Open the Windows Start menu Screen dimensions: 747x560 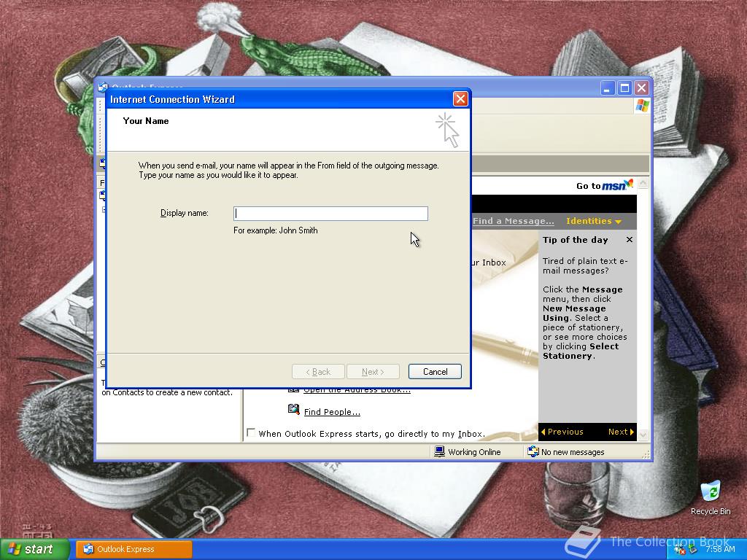[x=35, y=549]
